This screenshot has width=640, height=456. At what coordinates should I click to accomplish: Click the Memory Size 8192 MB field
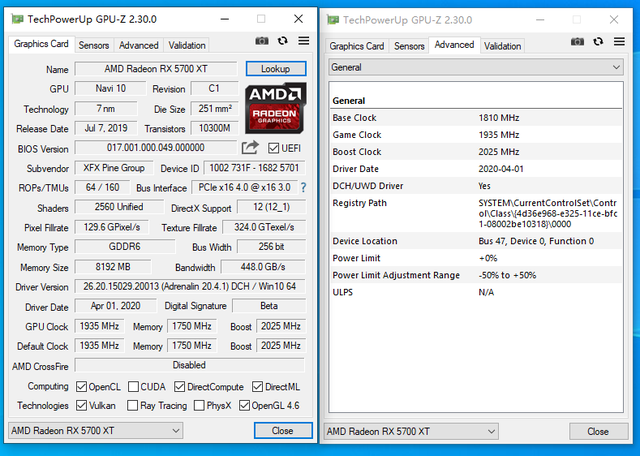click(113, 267)
